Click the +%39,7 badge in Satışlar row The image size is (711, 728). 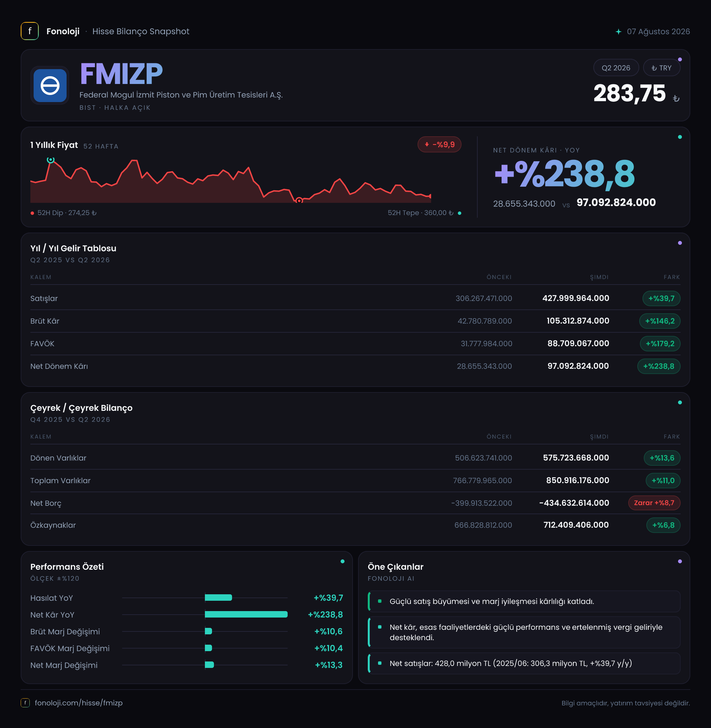[x=661, y=298]
